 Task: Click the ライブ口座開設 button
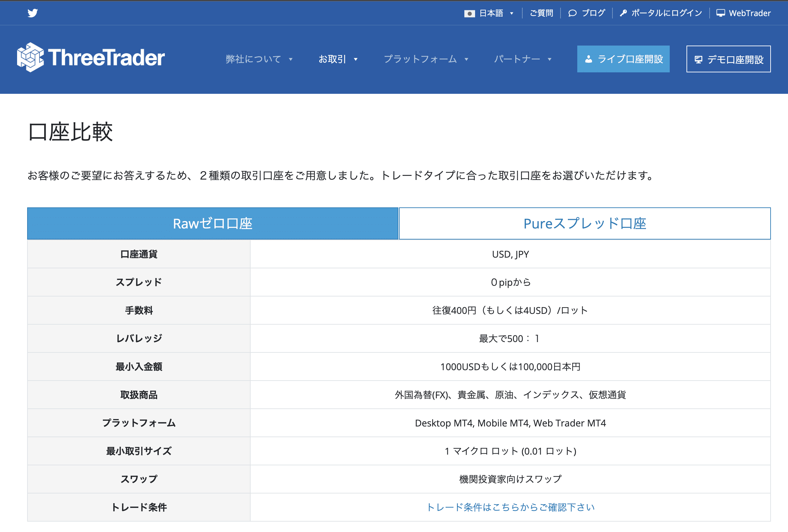point(623,59)
